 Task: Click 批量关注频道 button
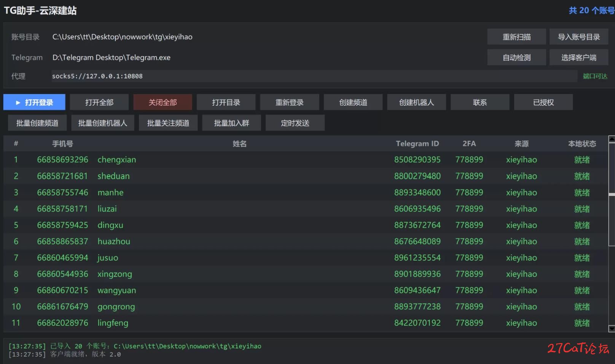[168, 123]
